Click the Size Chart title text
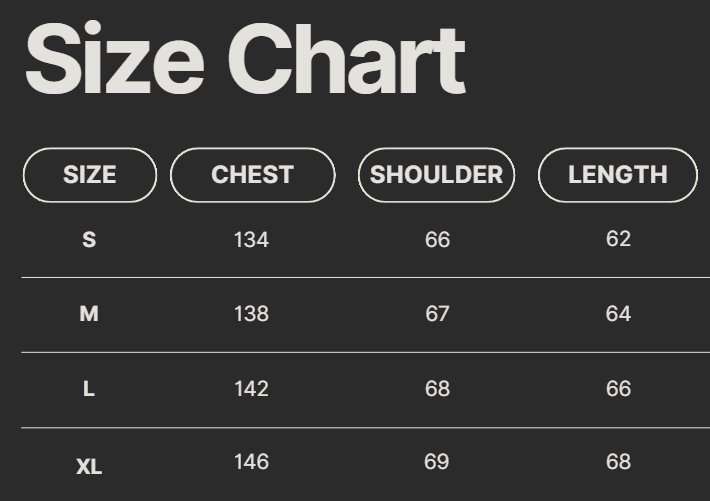 point(245,60)
